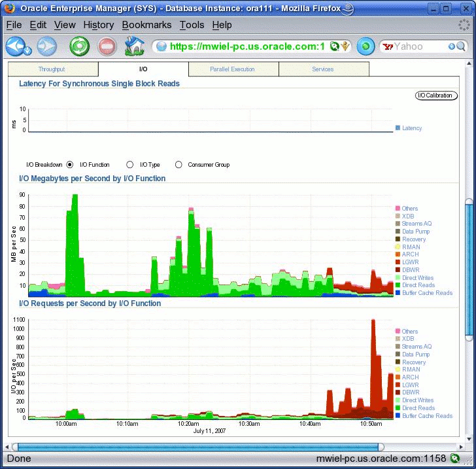Image resolution: width=476 pixels, height=469 pixels.
Task: Click the July 11, 2007 date label
Action: 209,430
